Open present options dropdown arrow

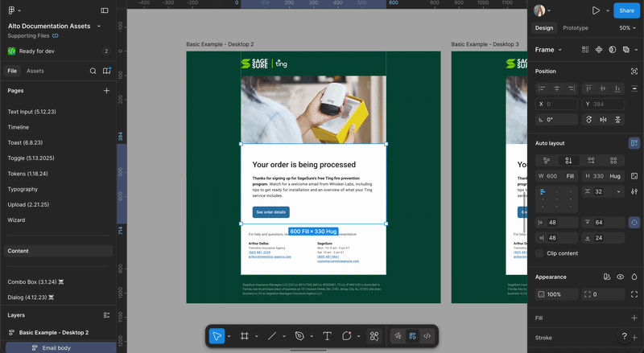click(x=608, y=10)
